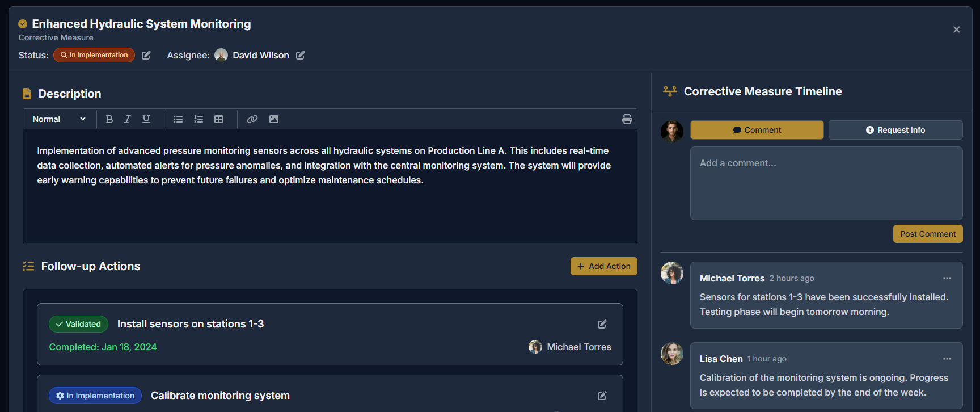Open options menu on Michael Torres comment

click(947, 278)
